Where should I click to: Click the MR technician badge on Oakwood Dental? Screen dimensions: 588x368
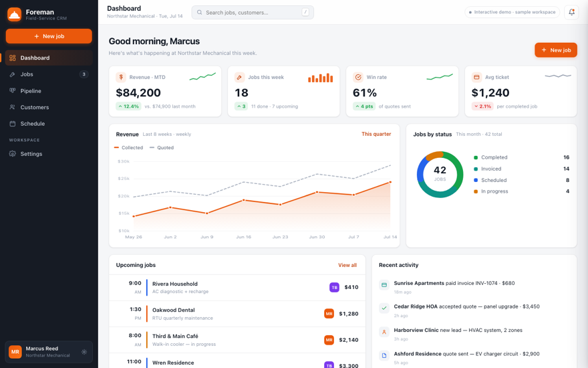coord(329,314)
